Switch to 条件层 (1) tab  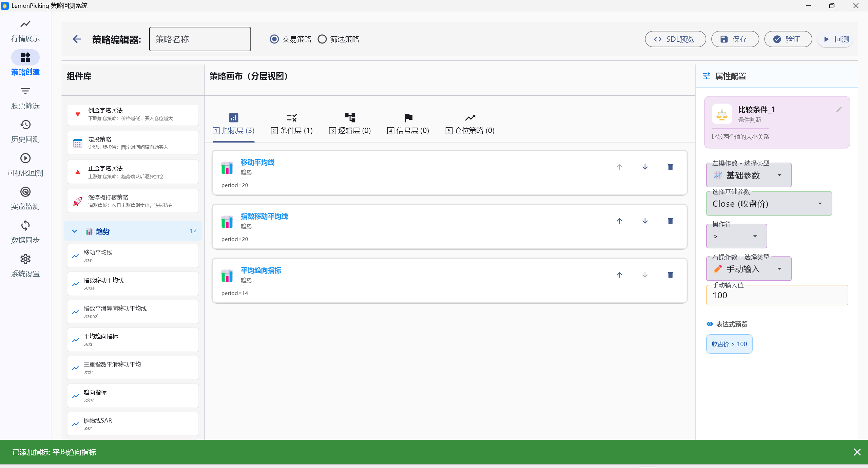point(292,124)
